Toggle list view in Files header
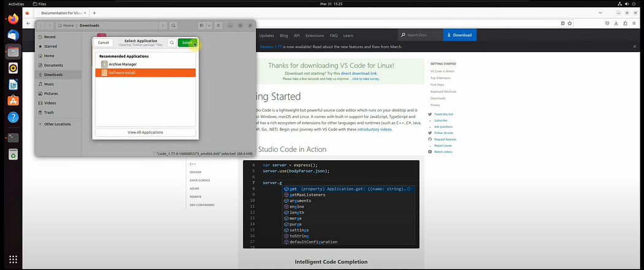Viewport: 644px width, 270px height. click(x=202, y=26)
